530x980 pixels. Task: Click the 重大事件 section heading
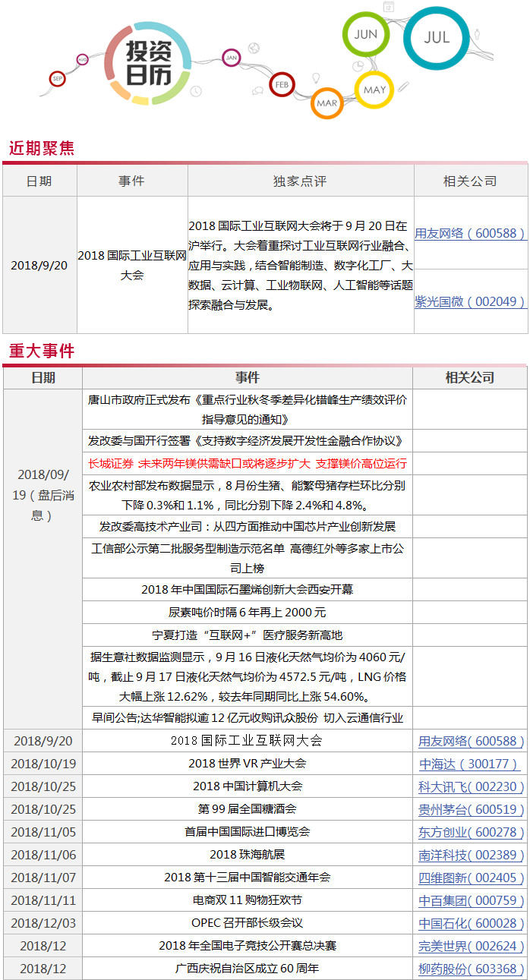42,351
